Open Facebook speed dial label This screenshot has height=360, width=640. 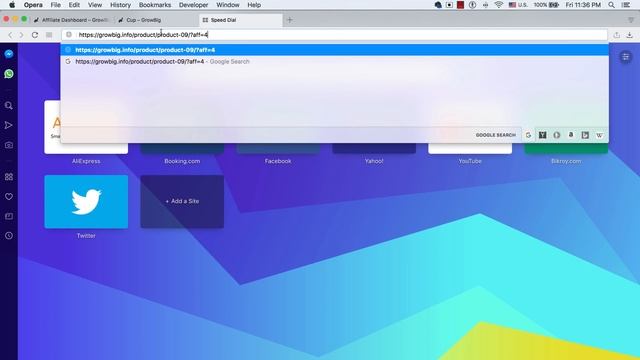tap(278, 161)
